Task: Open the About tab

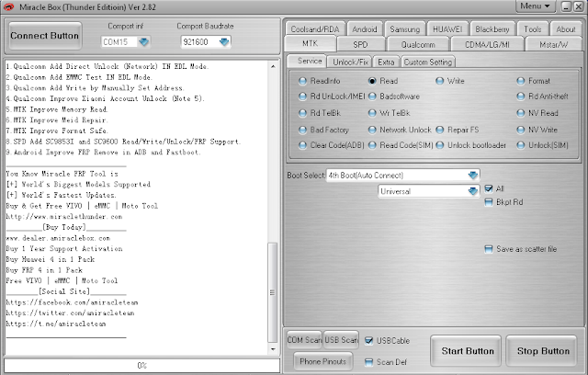Action: coord(566,28)
